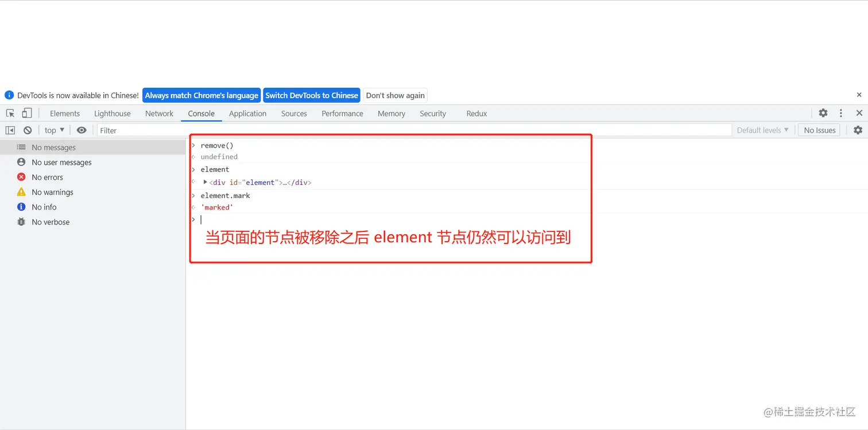This screenshot has height=430, width=868.
Task: Select the No errors filter
Action: click(x=93, y=177)
